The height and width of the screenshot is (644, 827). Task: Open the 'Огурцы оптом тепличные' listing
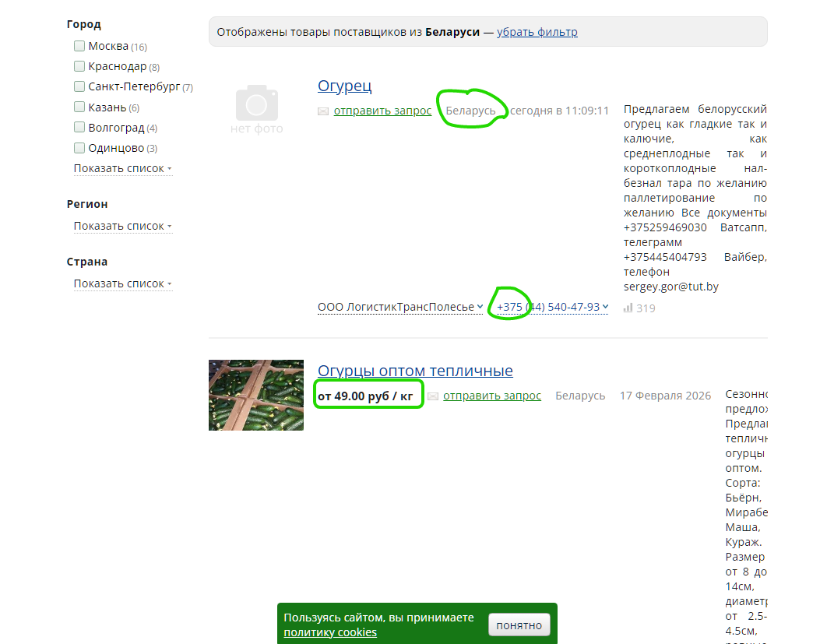tap(415, 371)
